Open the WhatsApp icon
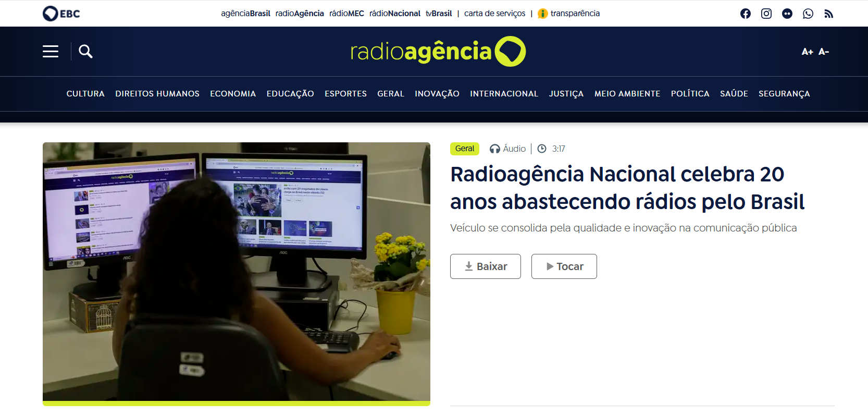Viewport: 868px width, 415px height. [808, 14]
